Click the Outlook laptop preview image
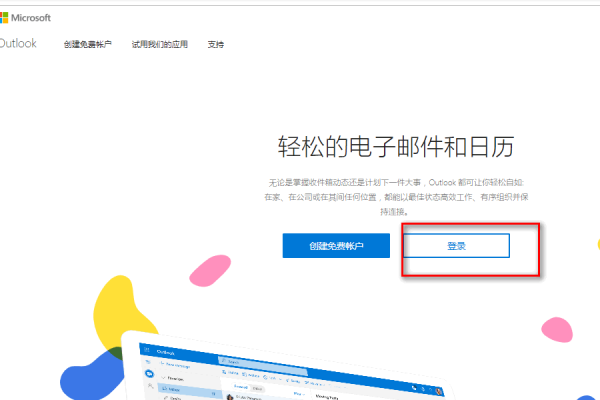Screen dimensions: 600x400 (x=287, y=366)
